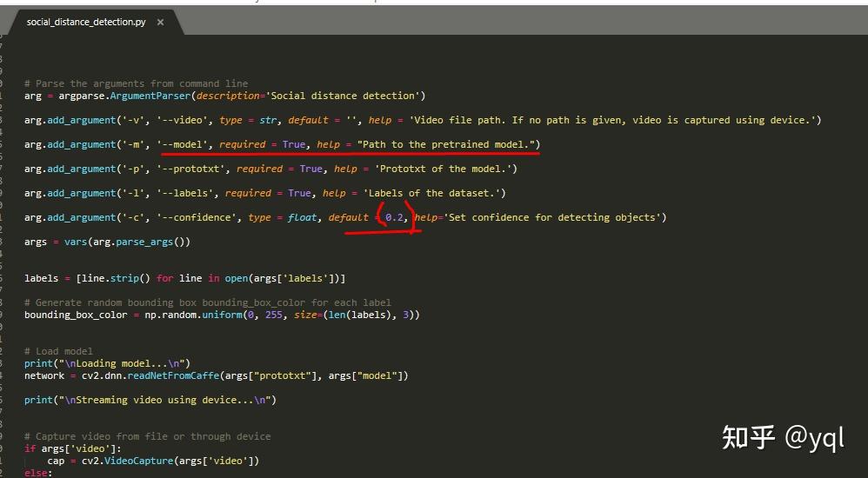Click the '# Generate random bounding box' comment
Viewport: 868px width, 478px height.
[208, 302]
